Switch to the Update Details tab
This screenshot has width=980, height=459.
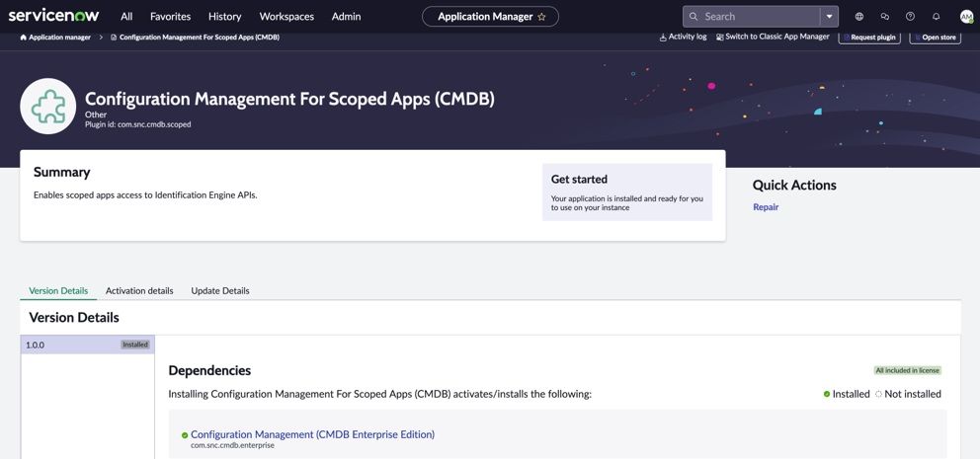220,291
